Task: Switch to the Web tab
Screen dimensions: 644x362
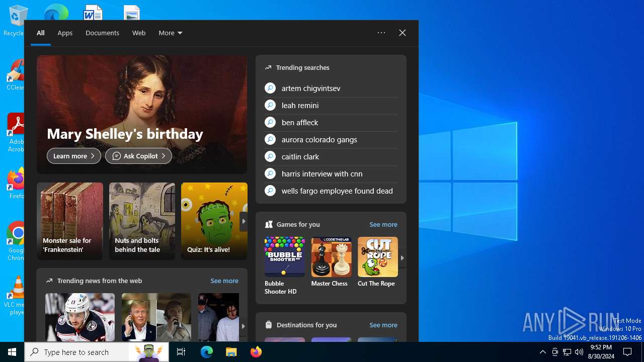Action: [x=139, y=33]
